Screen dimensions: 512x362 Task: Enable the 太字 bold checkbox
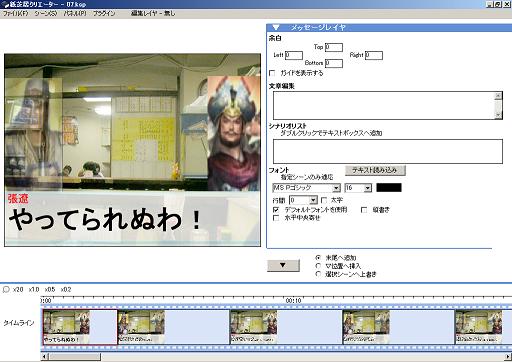pos(324,200)
